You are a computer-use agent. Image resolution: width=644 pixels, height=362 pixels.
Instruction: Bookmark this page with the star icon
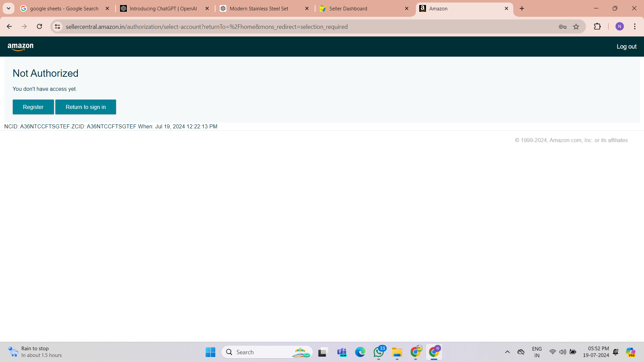(576, 26)
